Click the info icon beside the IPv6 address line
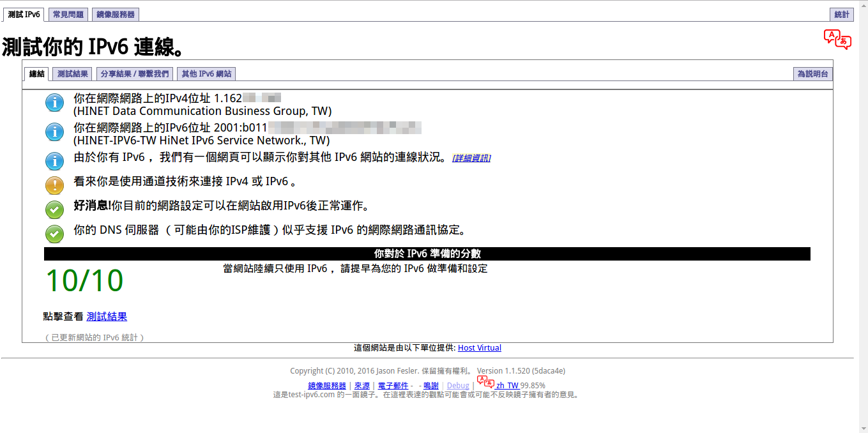 click(x=54, y=132)
